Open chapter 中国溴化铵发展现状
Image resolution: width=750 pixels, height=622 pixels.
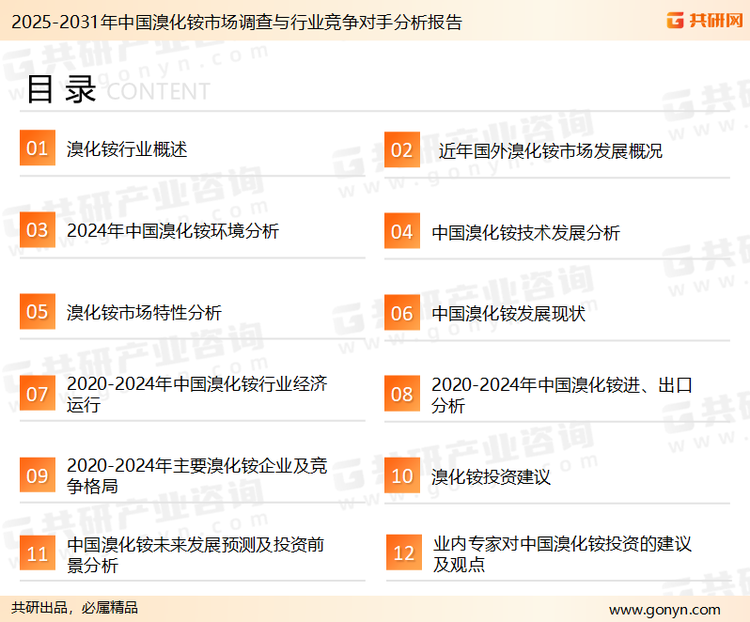click(x=508, y=314)
